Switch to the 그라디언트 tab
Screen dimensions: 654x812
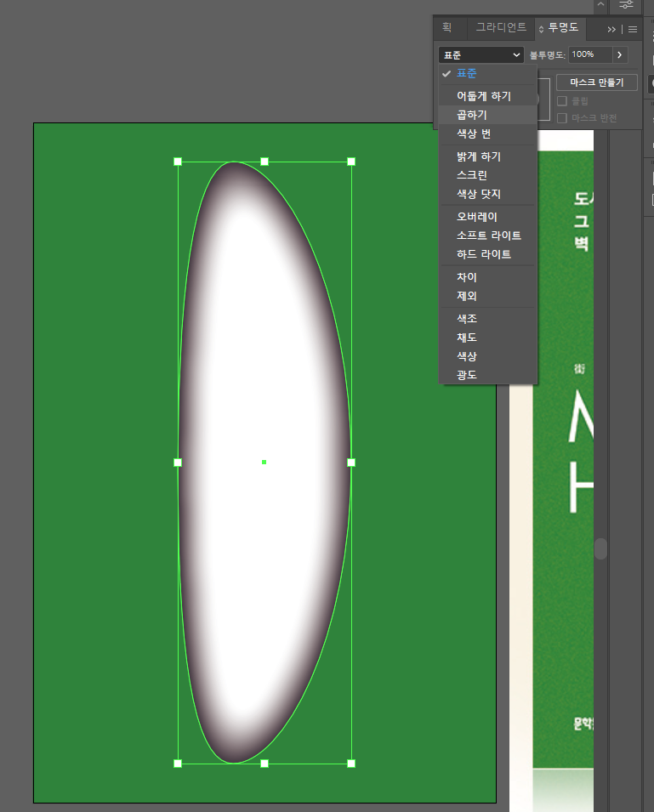[501, 27]
